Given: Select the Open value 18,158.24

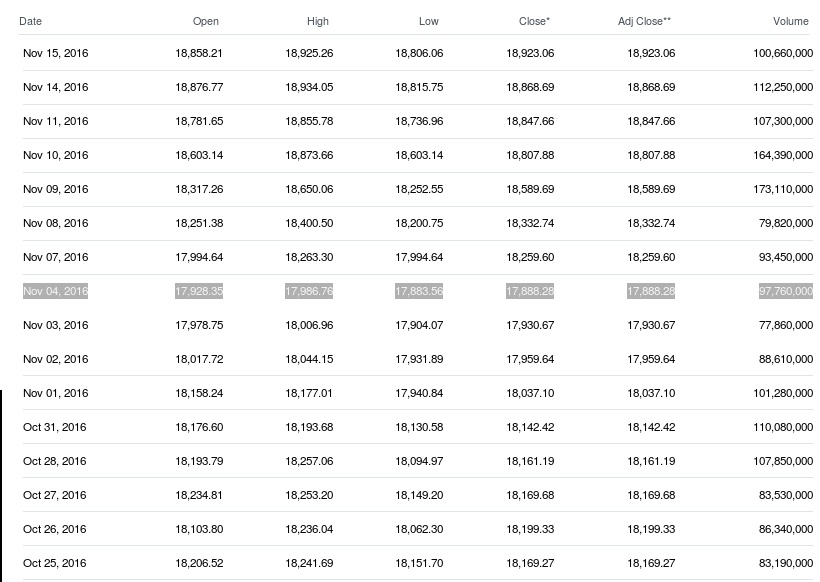Looking at the screenshot, I should click(x=199, y=393).
